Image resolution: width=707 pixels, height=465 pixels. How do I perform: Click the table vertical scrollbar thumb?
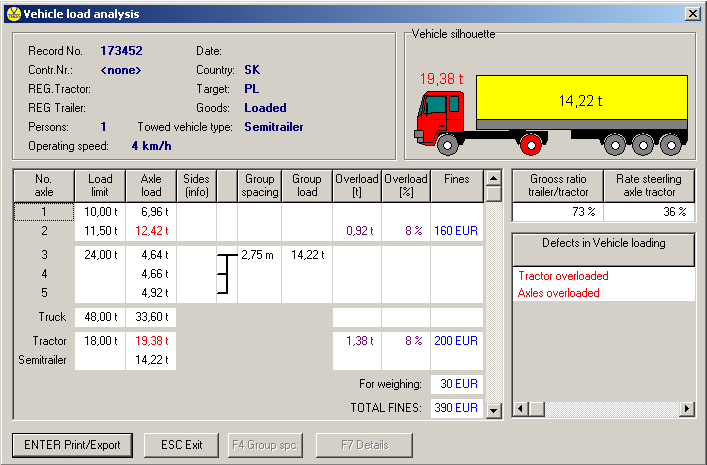click(x=494, y=194)
